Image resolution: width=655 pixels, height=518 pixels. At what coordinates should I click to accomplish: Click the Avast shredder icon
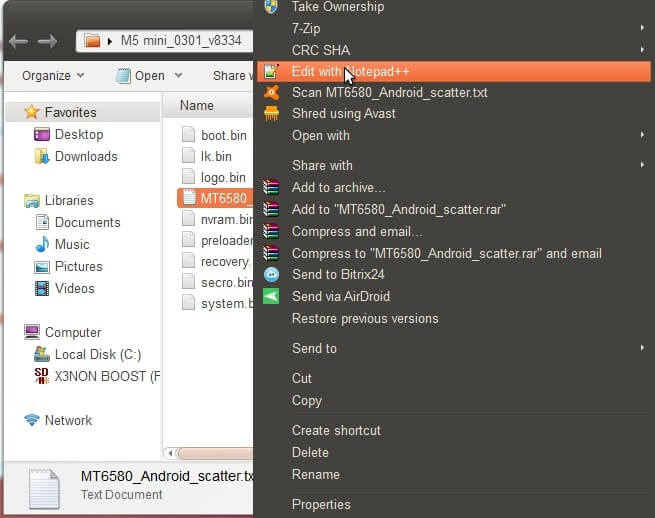271,114
